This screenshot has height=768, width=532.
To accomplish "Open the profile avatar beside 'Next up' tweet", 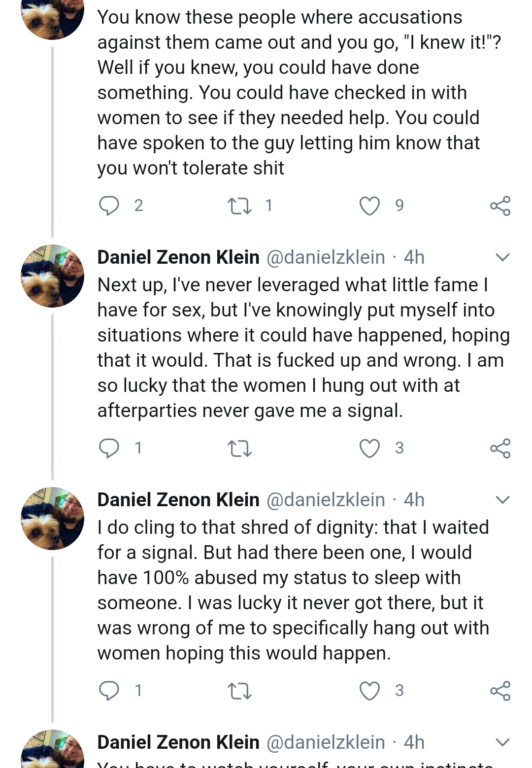I will pos(53,276).
